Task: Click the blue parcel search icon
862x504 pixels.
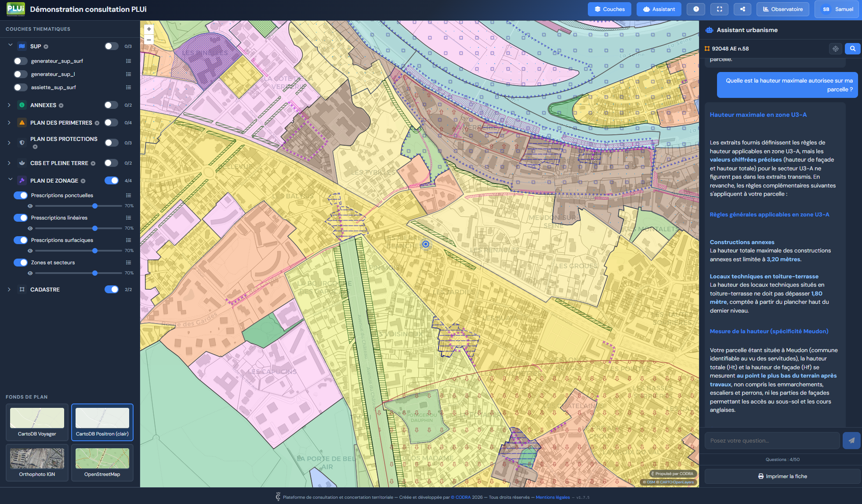Action: 852,49
